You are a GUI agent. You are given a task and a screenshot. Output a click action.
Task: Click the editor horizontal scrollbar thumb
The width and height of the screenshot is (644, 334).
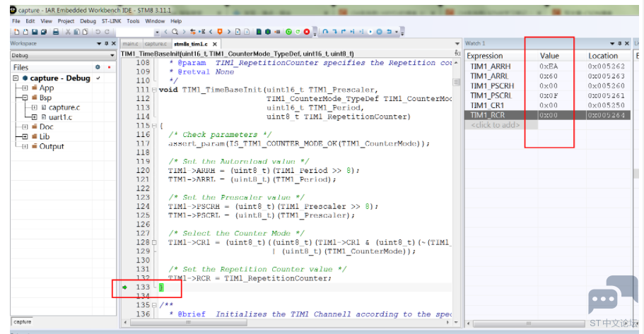coord(189,323)
